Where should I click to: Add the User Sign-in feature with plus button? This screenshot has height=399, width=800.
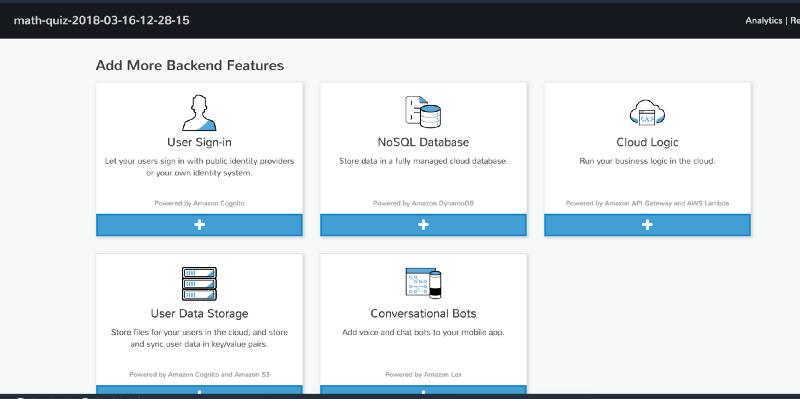click(x=199, y=225)
